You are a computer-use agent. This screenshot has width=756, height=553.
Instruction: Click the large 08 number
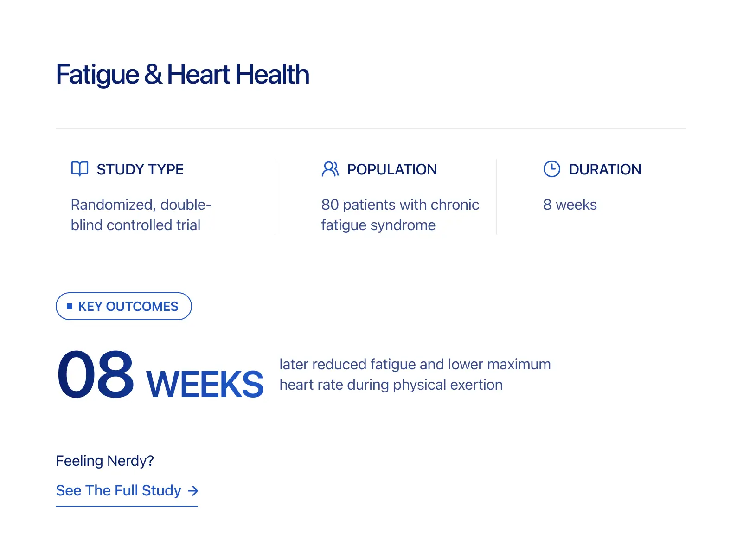(96, 375)
